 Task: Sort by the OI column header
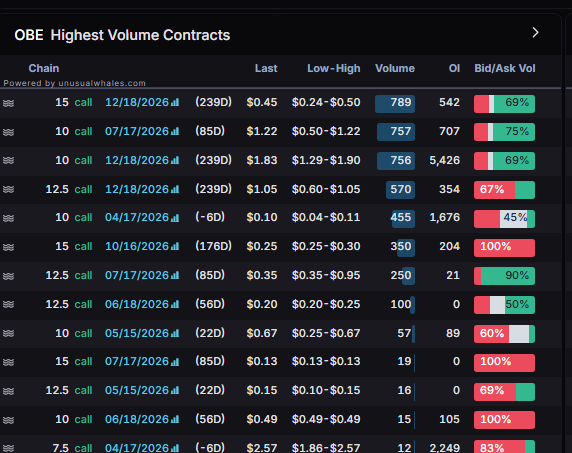pyautogui.click(x=454, y=68)
